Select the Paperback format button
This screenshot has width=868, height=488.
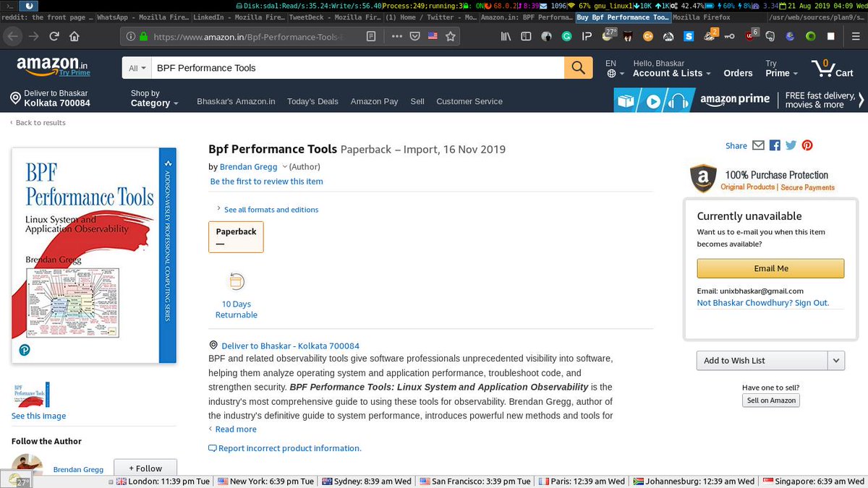[236, 236]
